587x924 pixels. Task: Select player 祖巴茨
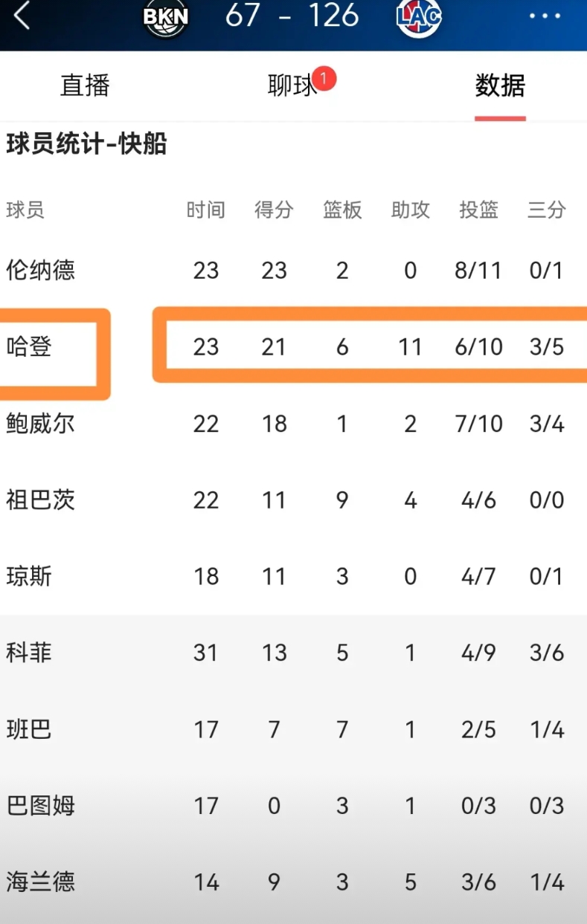[41, 500]
